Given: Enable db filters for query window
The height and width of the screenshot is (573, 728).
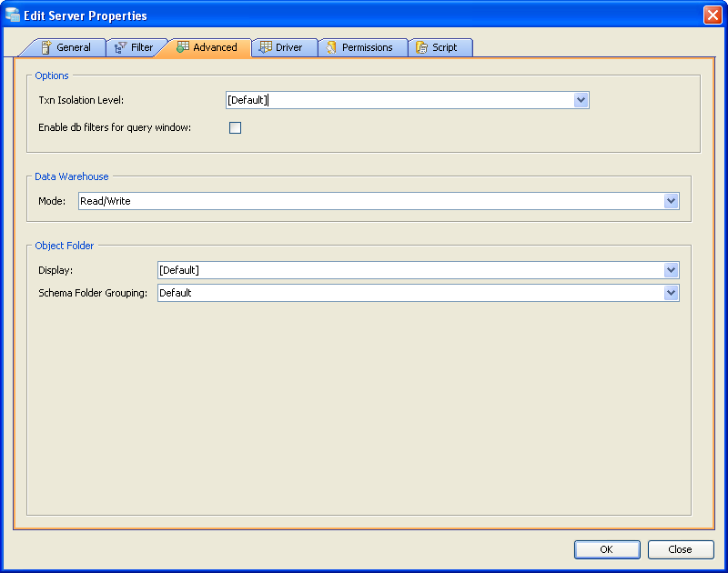Looking at the screenshot, I should coord(236,127).
